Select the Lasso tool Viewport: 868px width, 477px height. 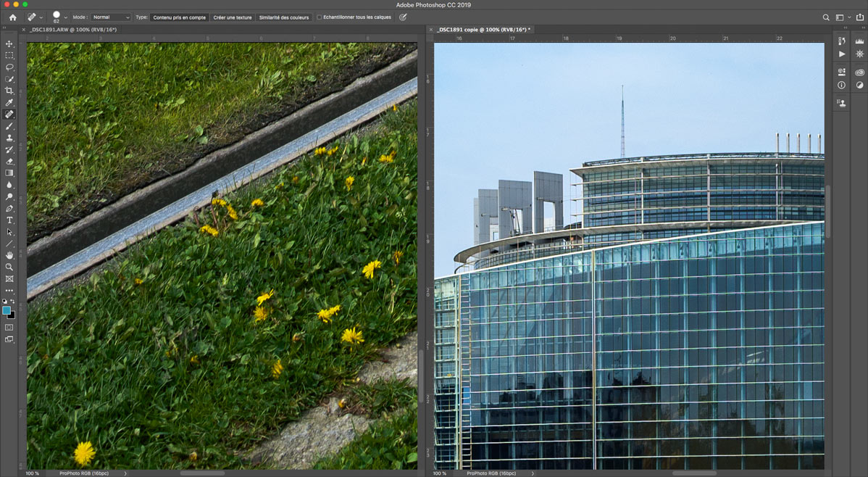pos(9,67)
